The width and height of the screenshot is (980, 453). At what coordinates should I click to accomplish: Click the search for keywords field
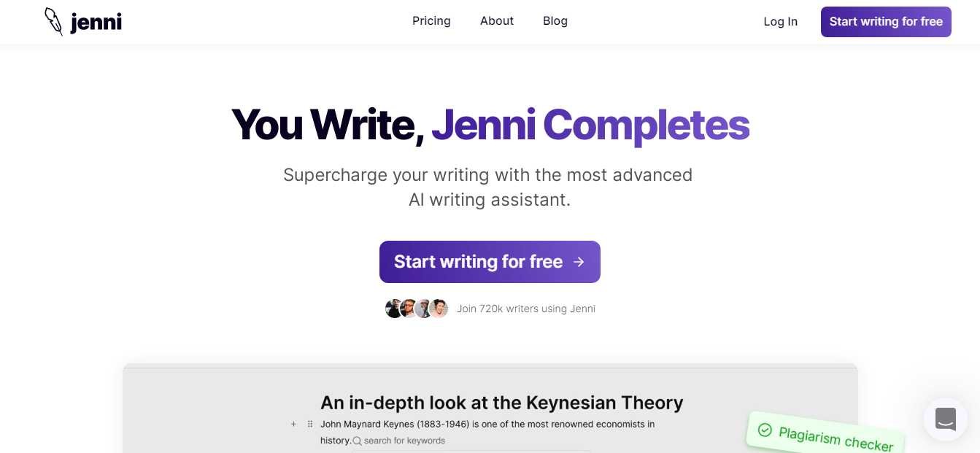pyautogui.click(x=405, y=441)
